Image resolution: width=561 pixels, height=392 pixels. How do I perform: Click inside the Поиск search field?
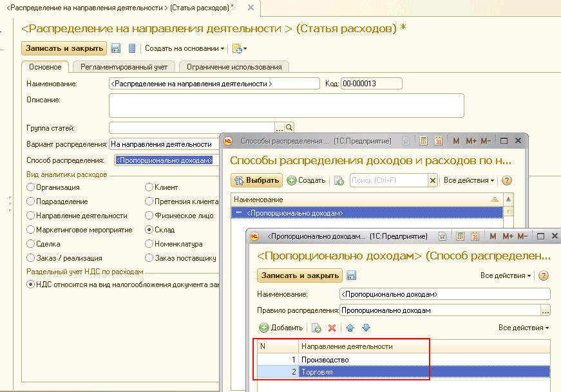[x=386, y=180]
